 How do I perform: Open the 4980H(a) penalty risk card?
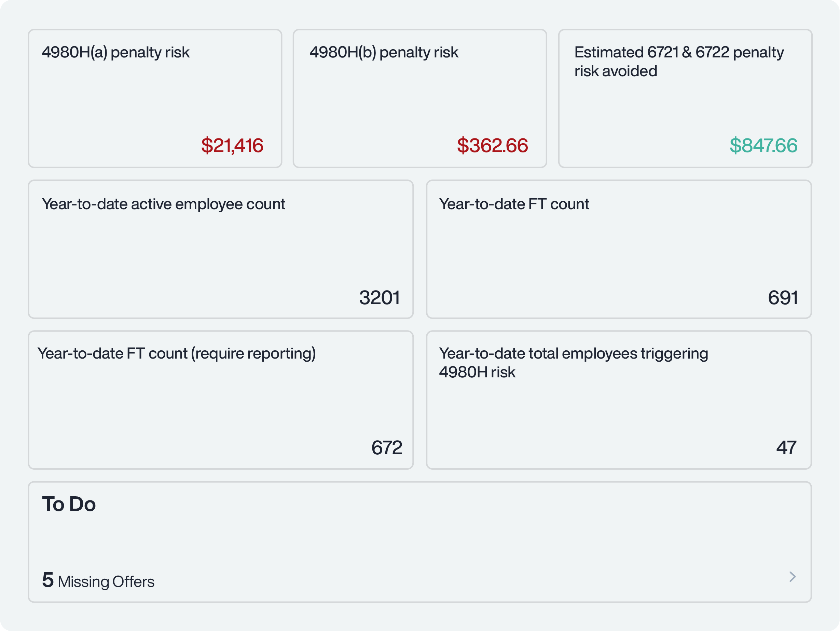pyautogui.click(x=155, y=99)
